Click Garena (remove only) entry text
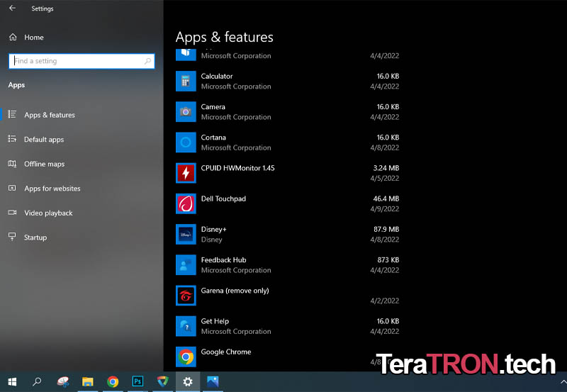 (235, 291)
